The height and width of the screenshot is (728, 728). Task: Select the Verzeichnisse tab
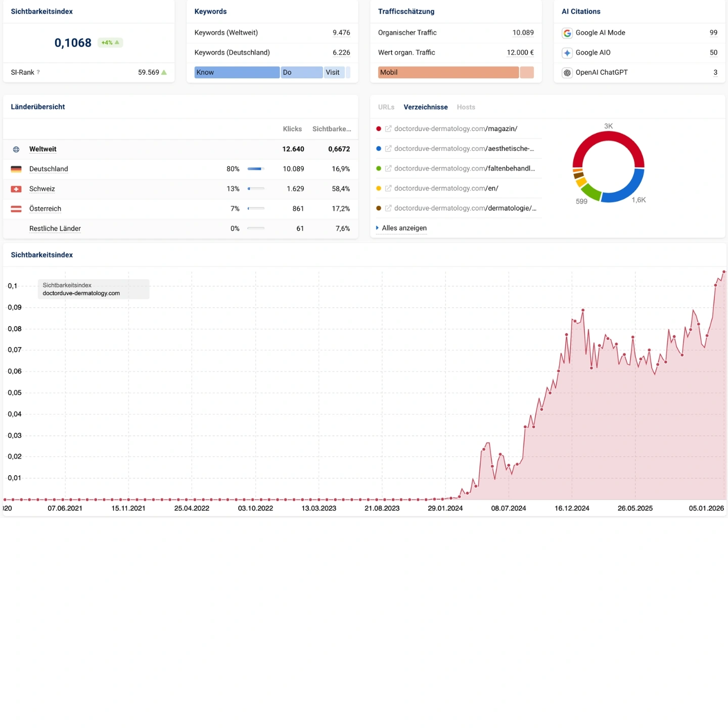click(x=425, y=107)
